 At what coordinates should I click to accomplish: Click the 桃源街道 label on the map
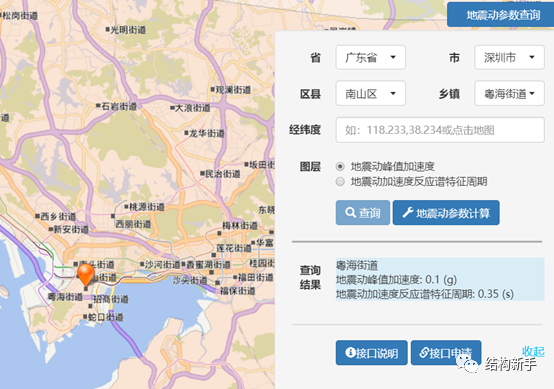tap(147, 207)
